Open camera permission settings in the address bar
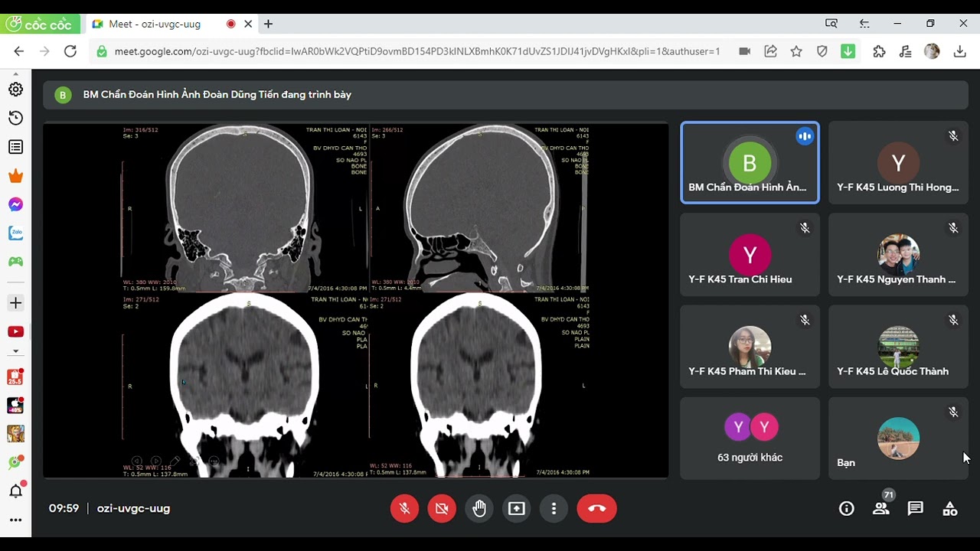The height and width of the screenshot is (551, 980). (x=744, y=51)
